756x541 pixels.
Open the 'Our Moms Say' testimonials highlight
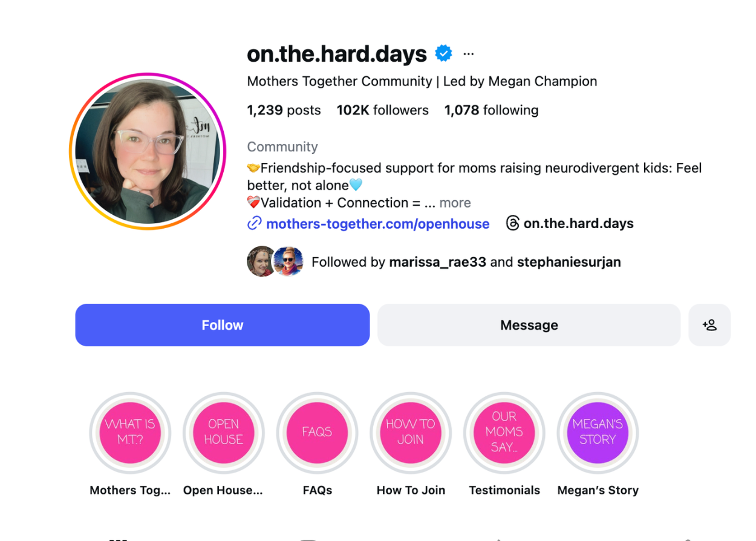[x=504, y=433]
